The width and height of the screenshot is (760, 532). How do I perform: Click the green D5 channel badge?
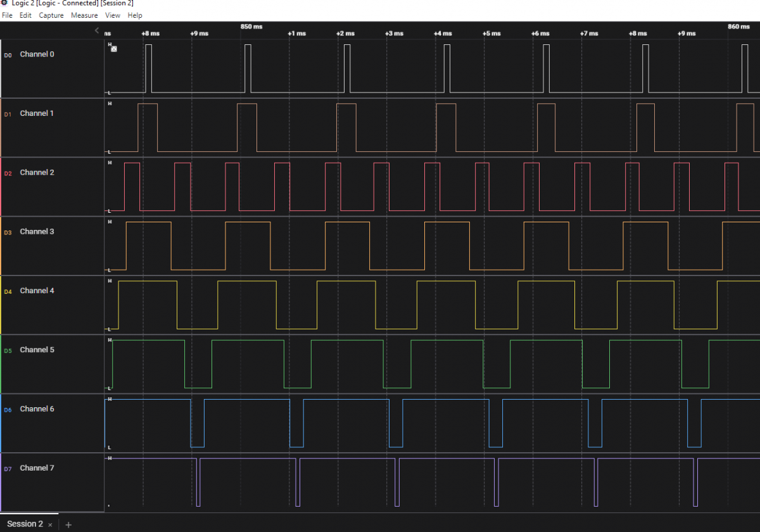pyautogui.click(x=8, y=351)
